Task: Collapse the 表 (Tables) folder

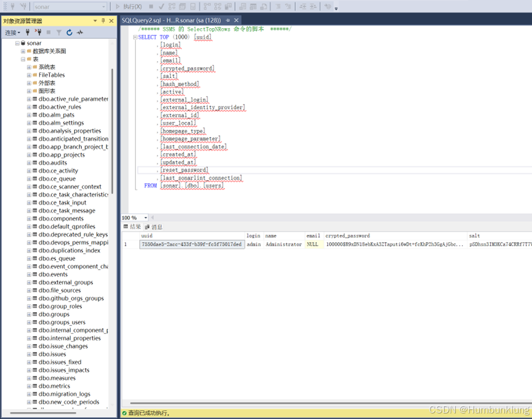Action: [x=23, y=59]
